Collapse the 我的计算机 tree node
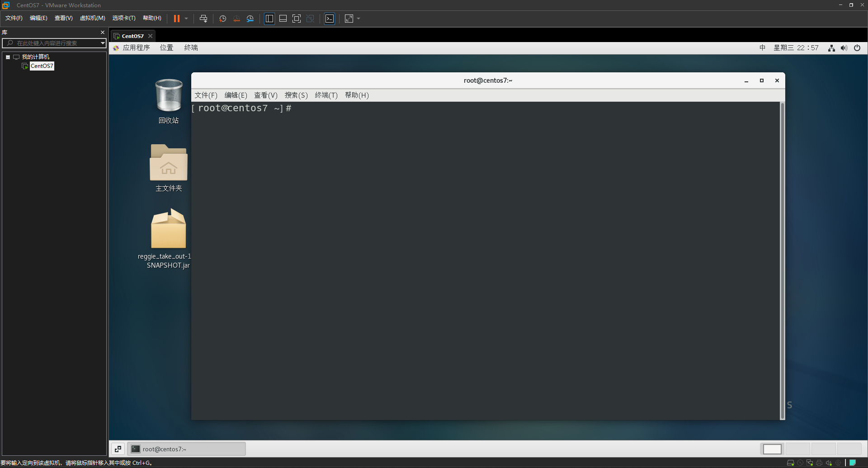868x468 pixels. 8,57
